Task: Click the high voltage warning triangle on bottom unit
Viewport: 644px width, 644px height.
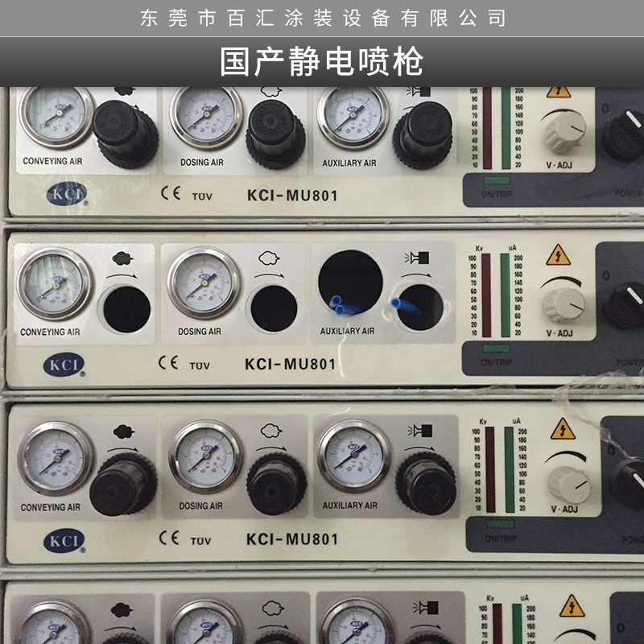Action: coord(572,606)
